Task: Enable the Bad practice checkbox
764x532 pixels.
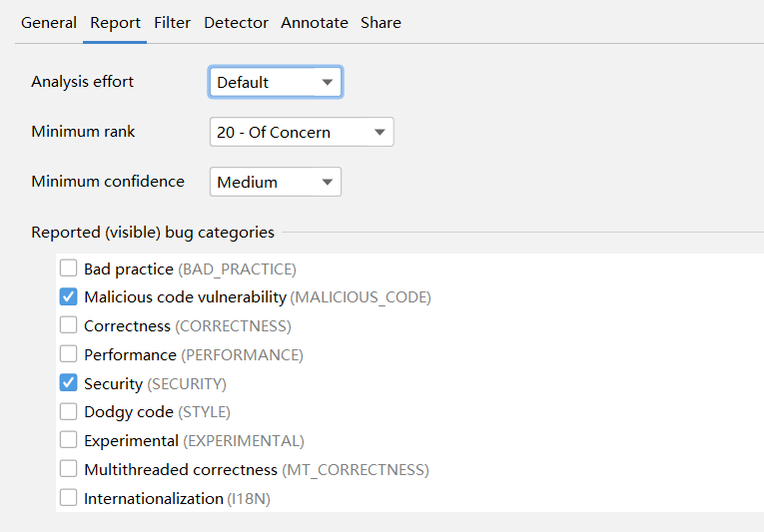Action: [69, 268]
